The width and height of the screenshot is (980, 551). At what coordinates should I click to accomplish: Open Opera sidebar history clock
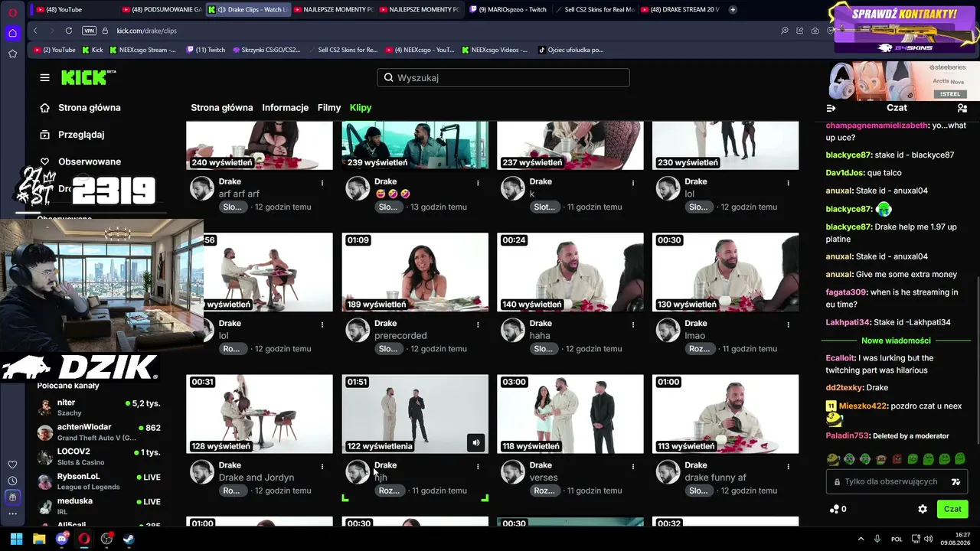click(12, 481)
